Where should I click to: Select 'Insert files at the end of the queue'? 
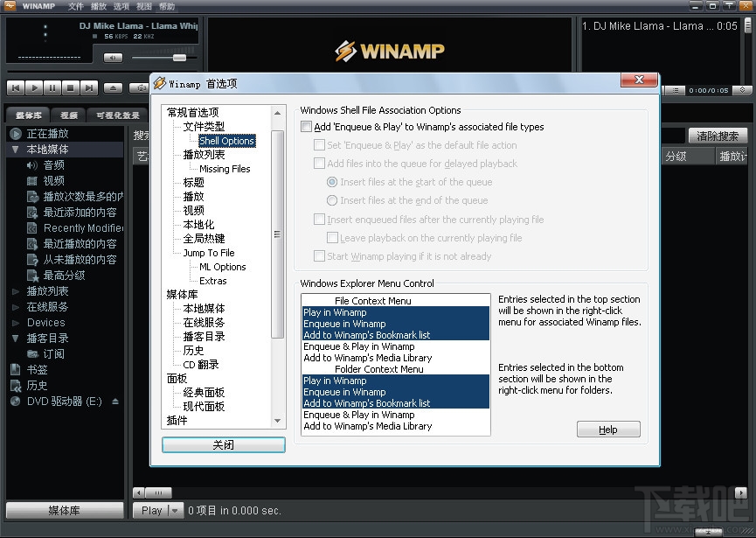coord(332,200)
